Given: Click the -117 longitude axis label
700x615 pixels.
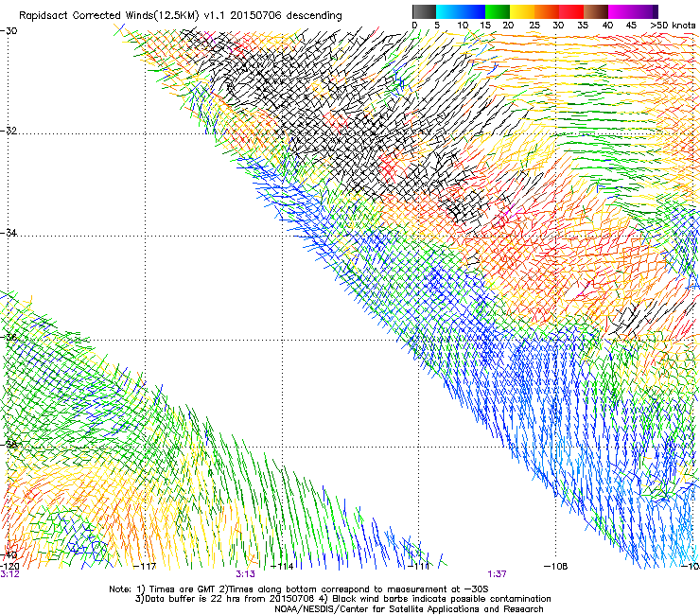Looking at the screenshot, I should pyautogui.click(x=145, y=567).
